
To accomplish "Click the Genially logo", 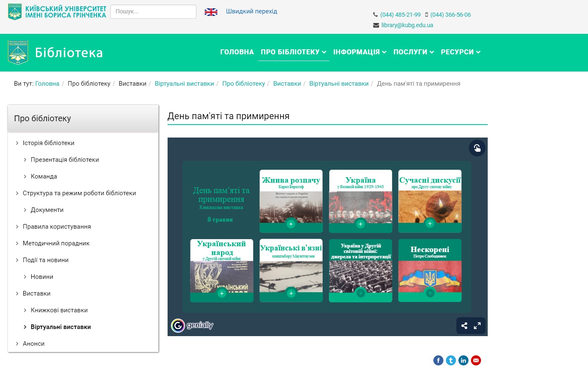I will tap(192, 325).
